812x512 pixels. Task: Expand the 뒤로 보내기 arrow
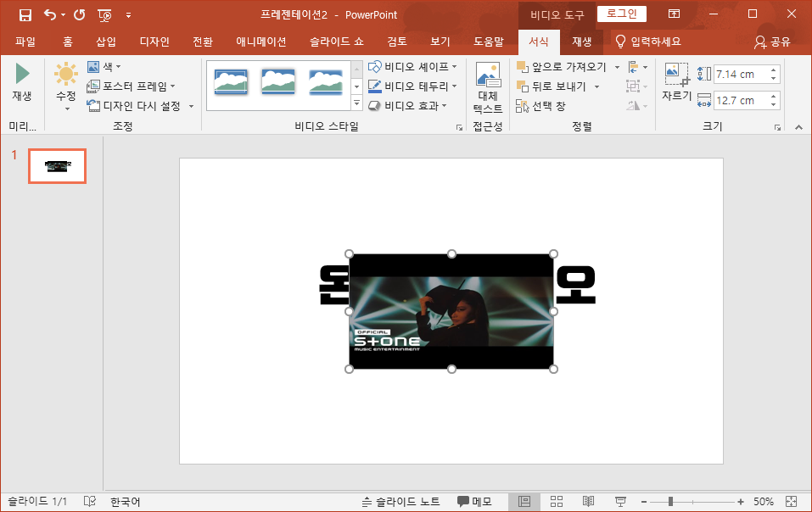pyautogui.click(x=597, y=86)
